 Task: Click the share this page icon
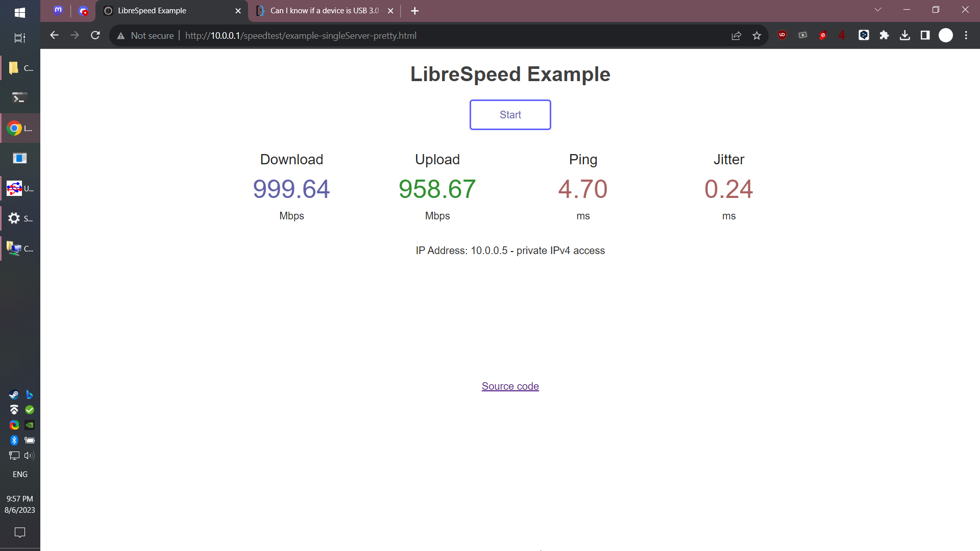[x=736, y=36]
